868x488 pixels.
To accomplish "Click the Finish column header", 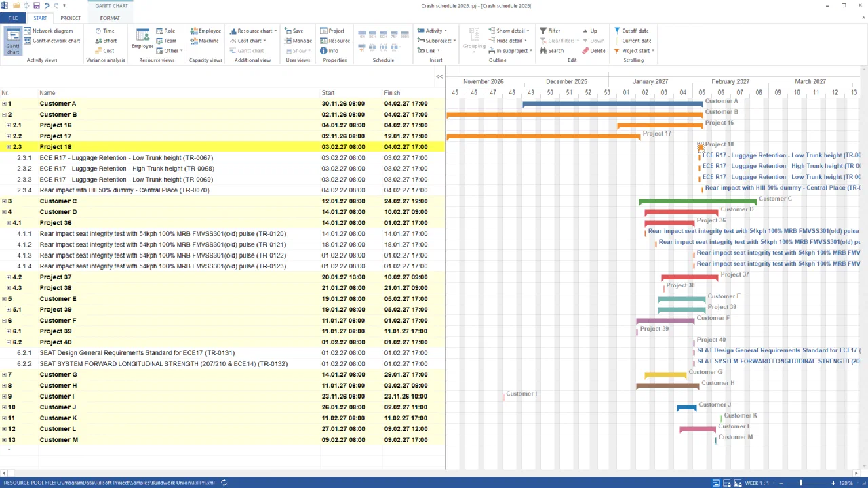I will [414, 93].
